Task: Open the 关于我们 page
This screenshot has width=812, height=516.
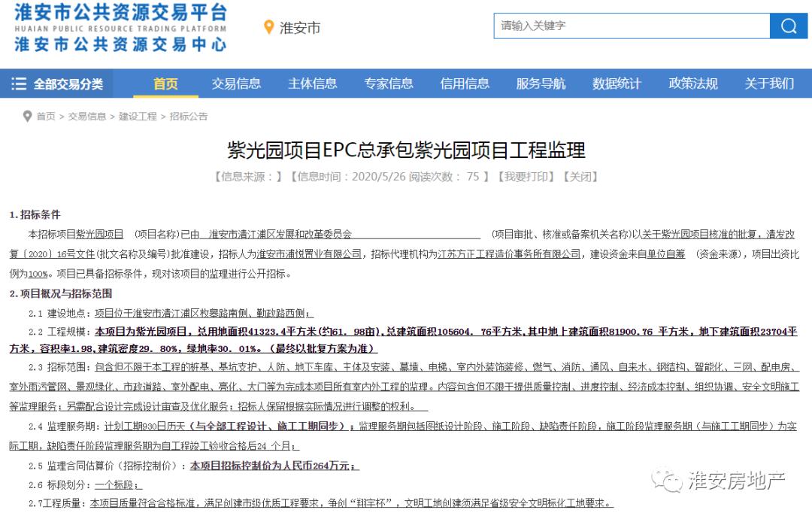Action: pyautogui.click(x=768, y=84)
